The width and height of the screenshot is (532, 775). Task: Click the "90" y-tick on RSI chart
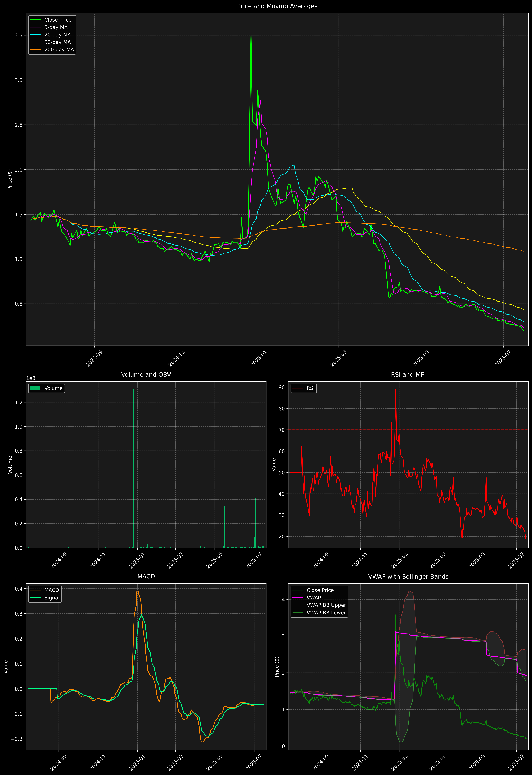tap(282, 387)
